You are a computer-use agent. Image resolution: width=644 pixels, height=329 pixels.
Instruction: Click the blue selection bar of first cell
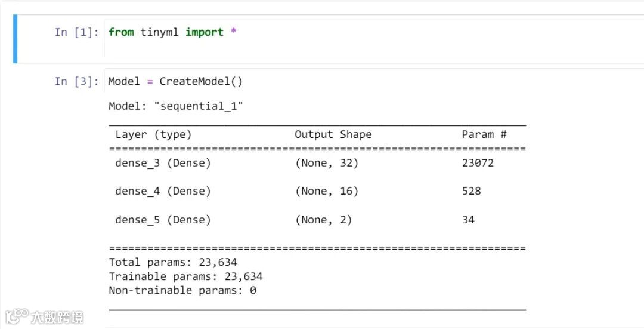pos(15,39)
